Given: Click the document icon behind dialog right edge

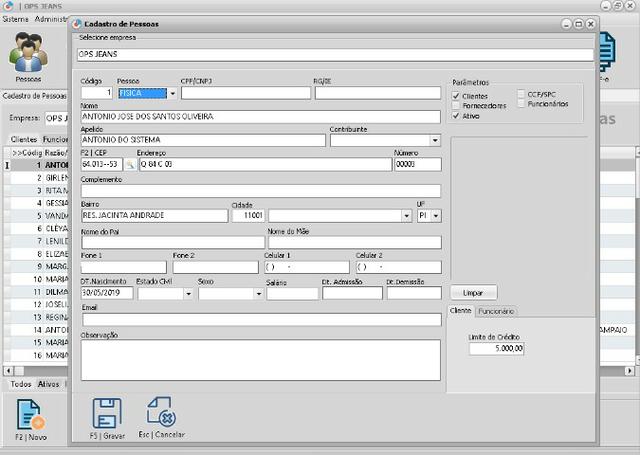Looking at the screenshot, I should click(x=607, y=52).
